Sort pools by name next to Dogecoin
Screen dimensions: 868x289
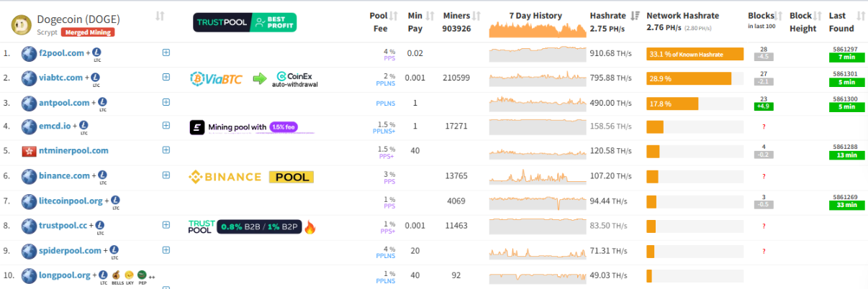tap(160, 16)
